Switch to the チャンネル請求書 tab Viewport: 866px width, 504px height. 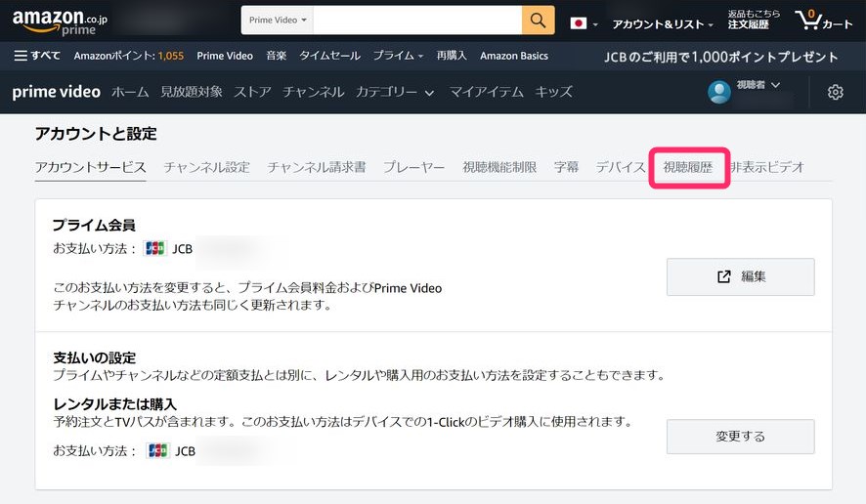tap(317, 167)
